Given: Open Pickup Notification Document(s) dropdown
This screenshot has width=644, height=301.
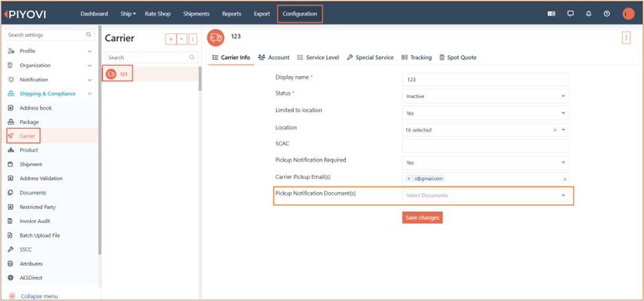Looking at the screenshot, I should 485,195.
